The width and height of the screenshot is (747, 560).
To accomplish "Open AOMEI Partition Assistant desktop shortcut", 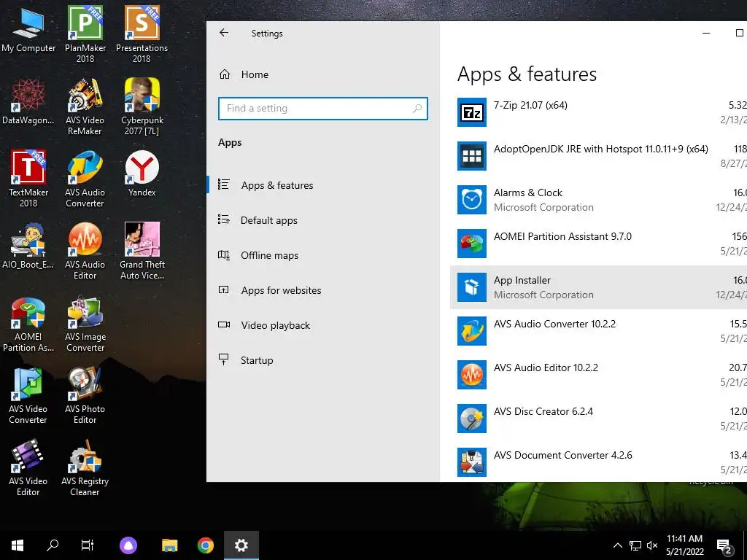I will (x=28, y=324).
